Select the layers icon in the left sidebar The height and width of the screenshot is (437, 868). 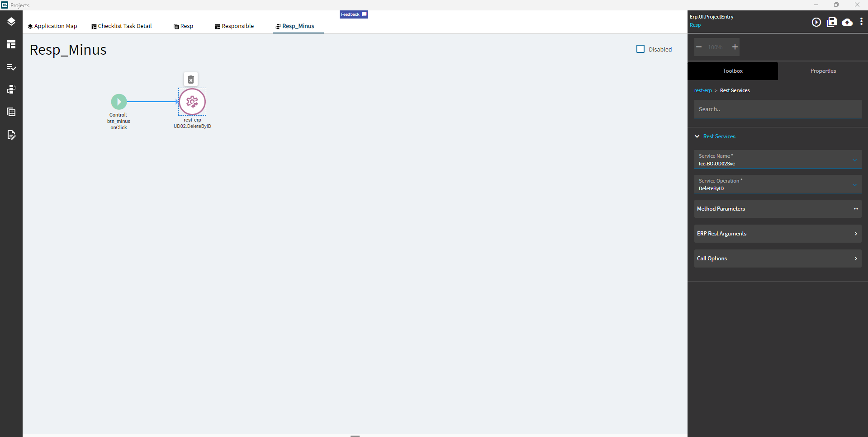11,21
